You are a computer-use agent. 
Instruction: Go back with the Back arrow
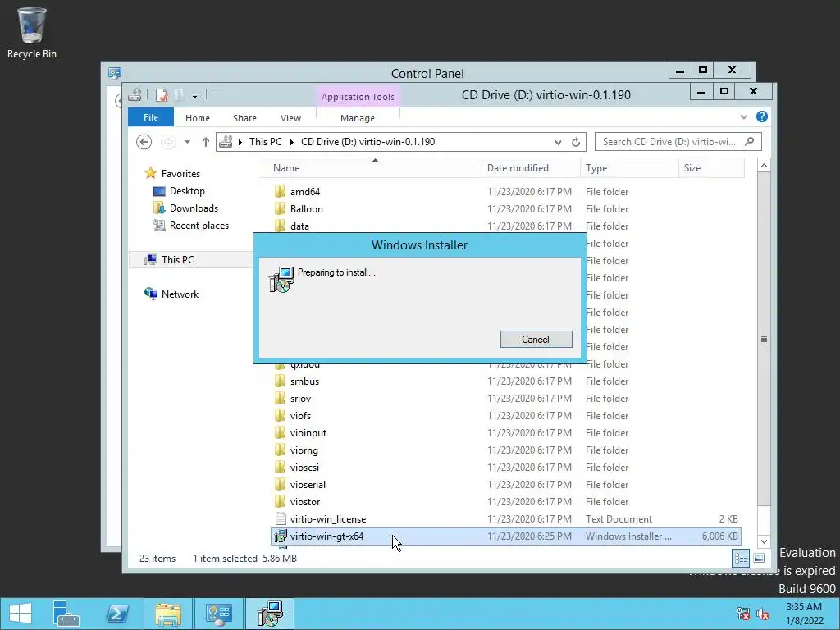(x=144, y=142)
